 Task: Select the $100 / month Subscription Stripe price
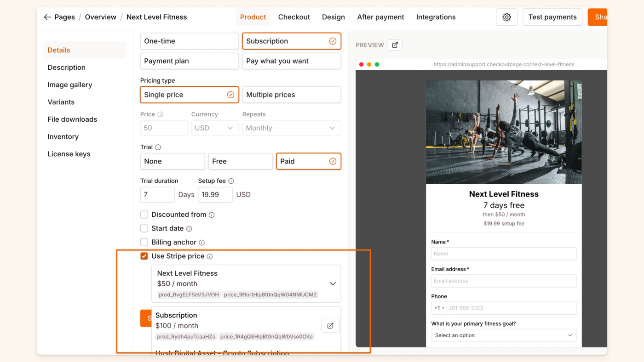[x=246, y=326]
